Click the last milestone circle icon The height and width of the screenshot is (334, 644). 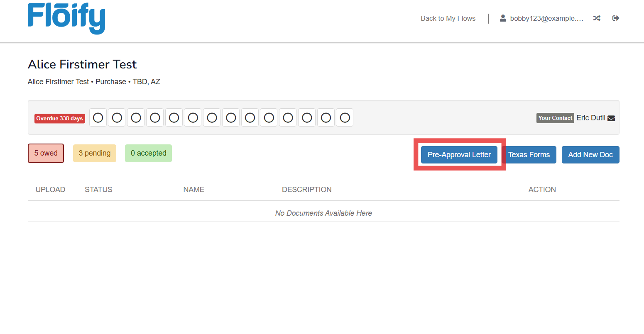[345, 118]
